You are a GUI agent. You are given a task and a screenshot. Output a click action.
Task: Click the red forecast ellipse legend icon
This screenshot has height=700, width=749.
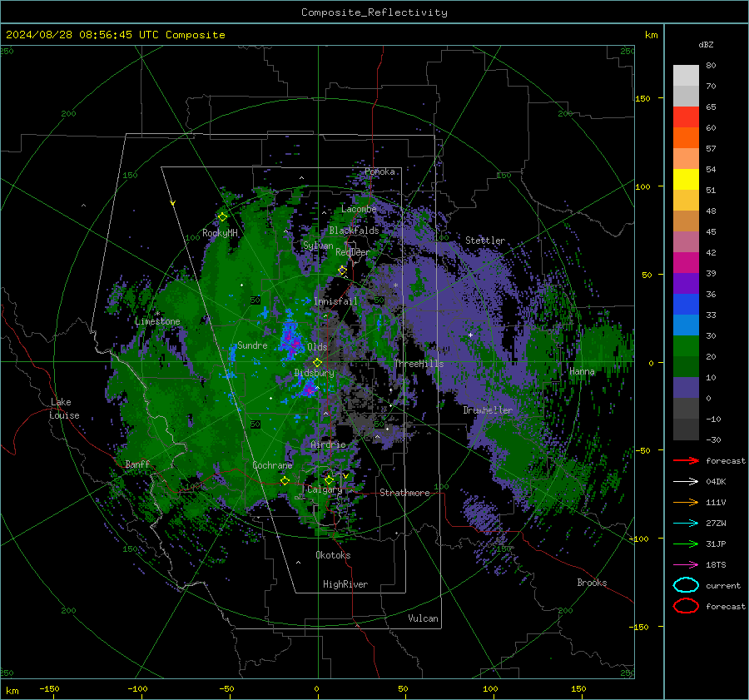coord(686,606)
